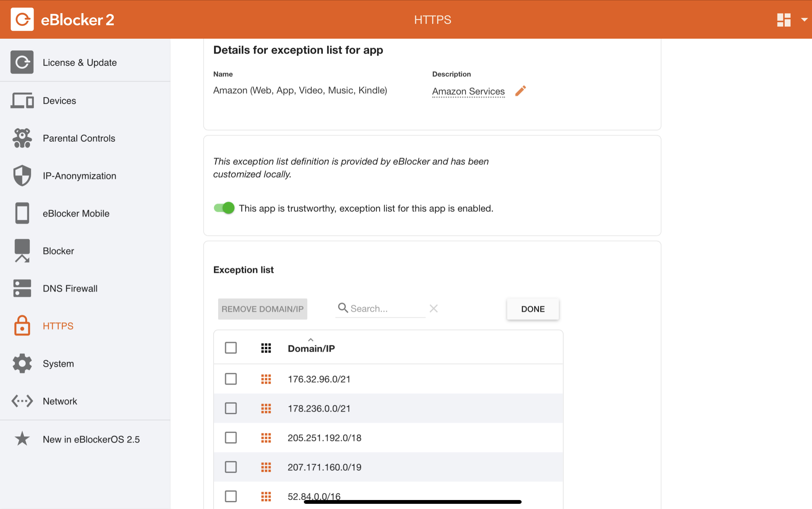Sort by Domain/IP column header
812x509 pixels.
pos(311,349)
